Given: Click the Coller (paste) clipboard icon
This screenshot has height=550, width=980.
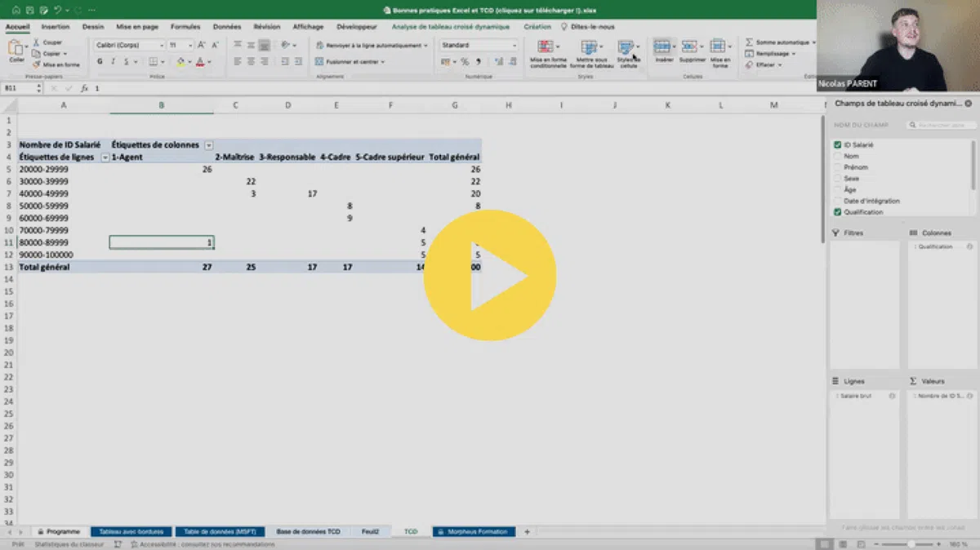Looking at the screenshot, I should tap(16, 49).
